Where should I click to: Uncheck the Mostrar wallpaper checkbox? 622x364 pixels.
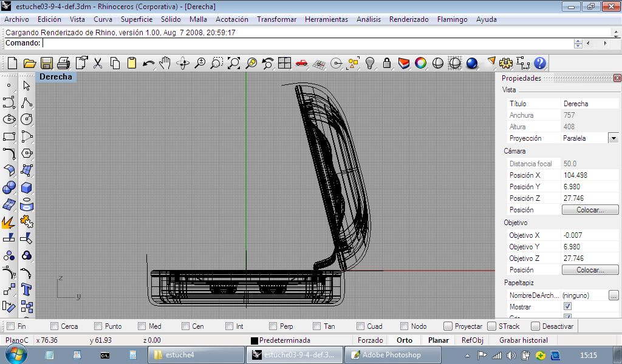tap(567, 307)
